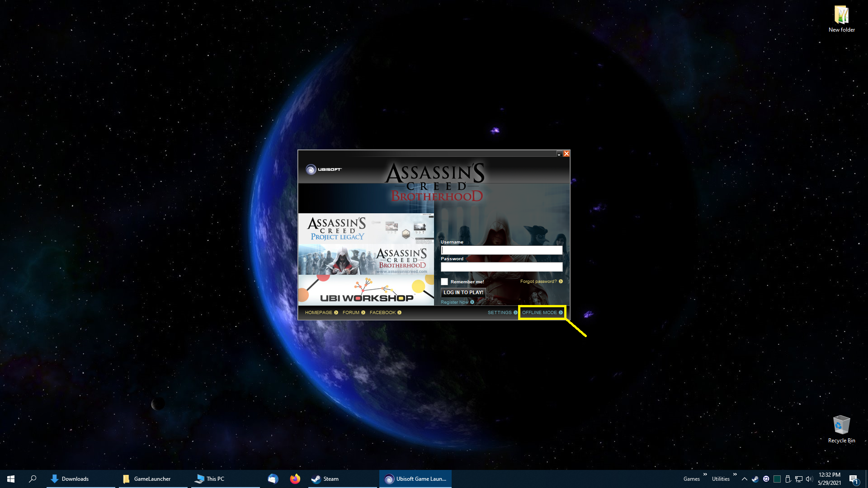Focus the Password input field
The height and width of the screenshot is (488, 868).
click(x=501, y=267)
